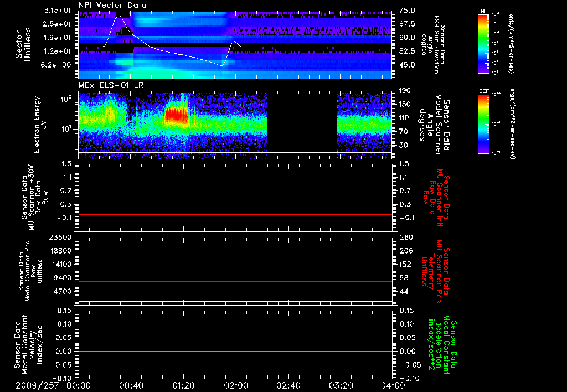Click the '3.1e+01' sector tick label
567x392 pixels.
click(58, 11)
